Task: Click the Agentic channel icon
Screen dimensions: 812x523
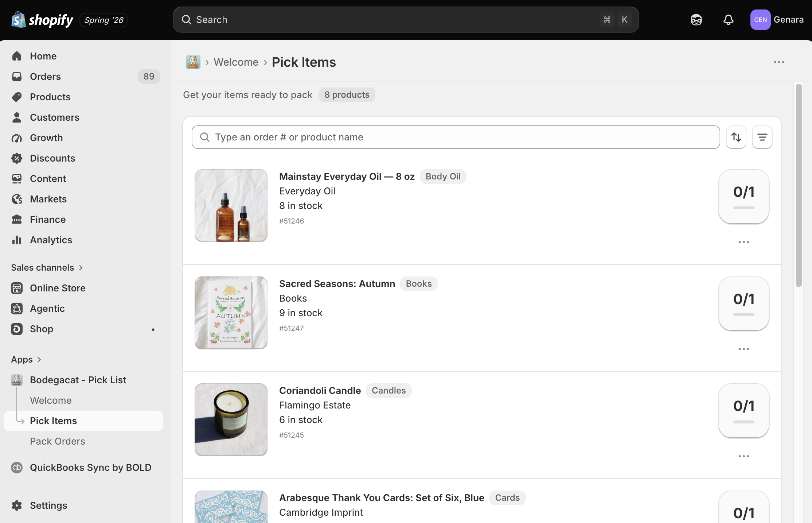Action: coord(17,309)
